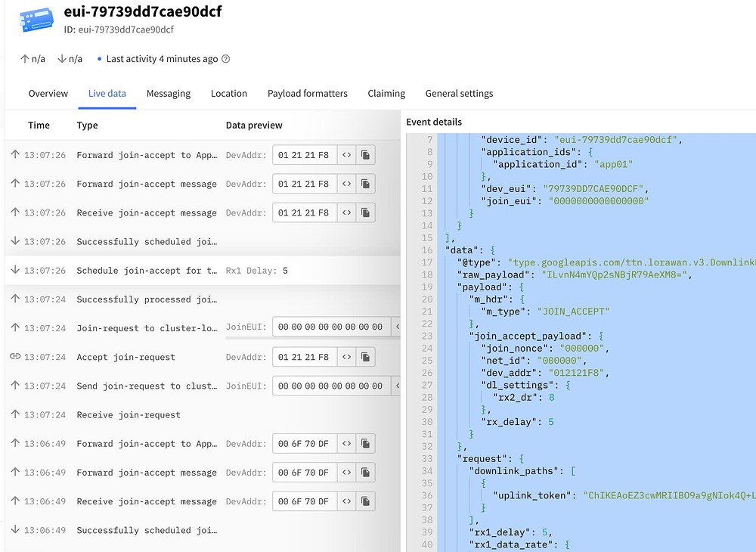Click the dev_addr value "012121F8" in JSON
Image resolution: width=756 pixels, height=552 pixels.
(x=577, y=373)
